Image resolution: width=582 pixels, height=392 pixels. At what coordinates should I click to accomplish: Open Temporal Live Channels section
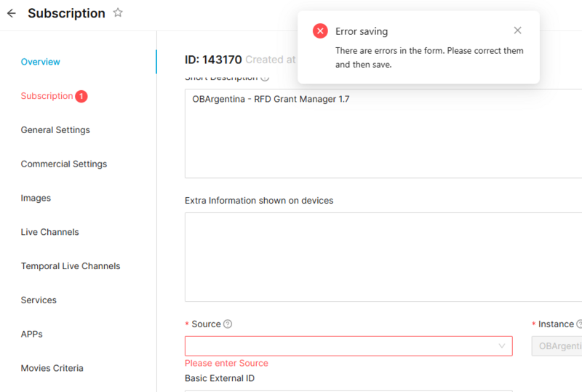tap(71, 266)
